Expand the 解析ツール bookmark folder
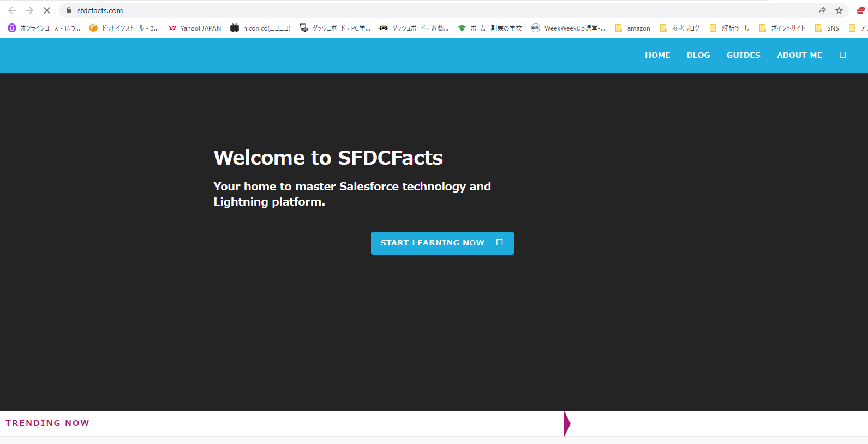Viewport: 868px width, 444px height. pos(729,28)
